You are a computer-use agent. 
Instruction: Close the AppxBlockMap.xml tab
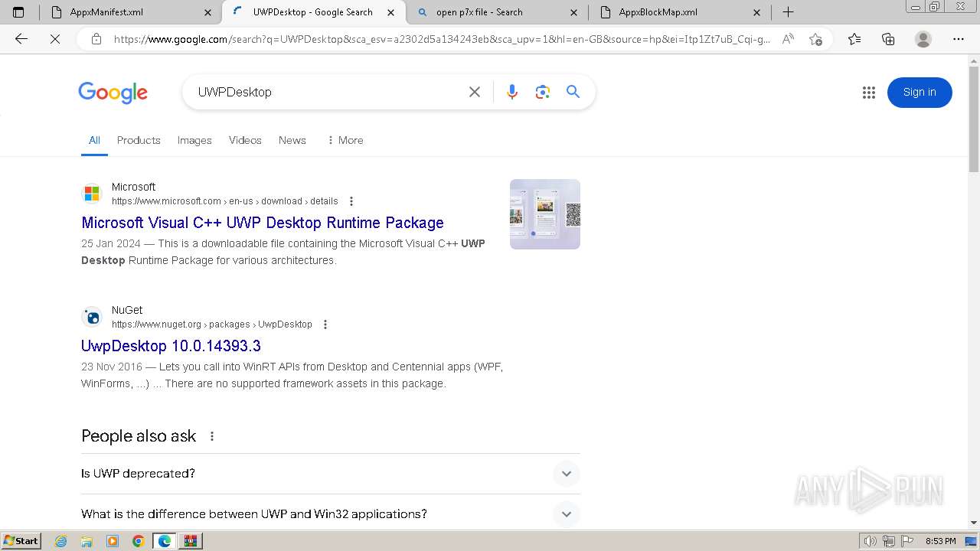tap(757, 12)
